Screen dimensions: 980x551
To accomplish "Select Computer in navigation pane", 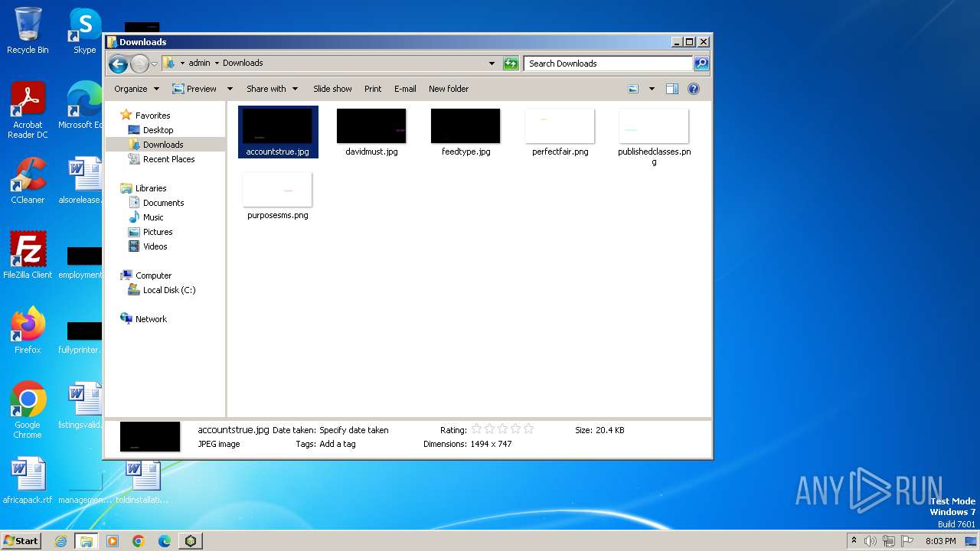I will (153, 275).
